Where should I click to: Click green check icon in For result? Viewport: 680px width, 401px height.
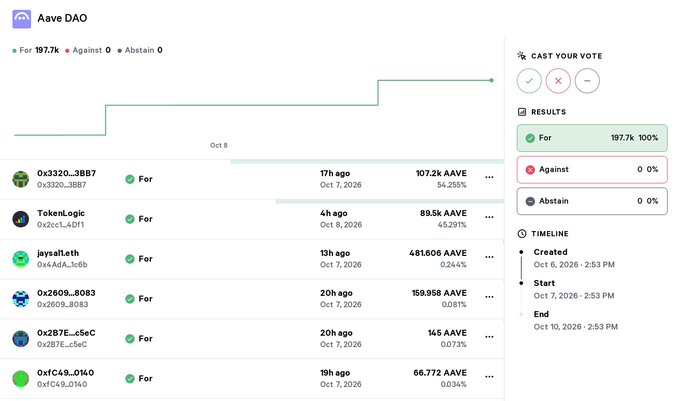pos(530,138)
